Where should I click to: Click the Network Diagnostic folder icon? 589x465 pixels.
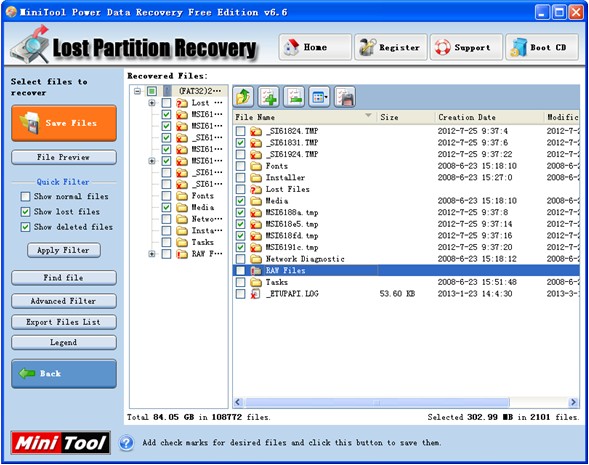(x=256, y=259)
